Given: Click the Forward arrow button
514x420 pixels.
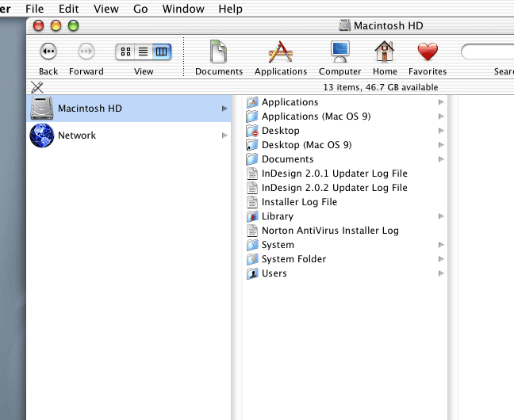Looking at the screenshot, I should coord(86,52).
